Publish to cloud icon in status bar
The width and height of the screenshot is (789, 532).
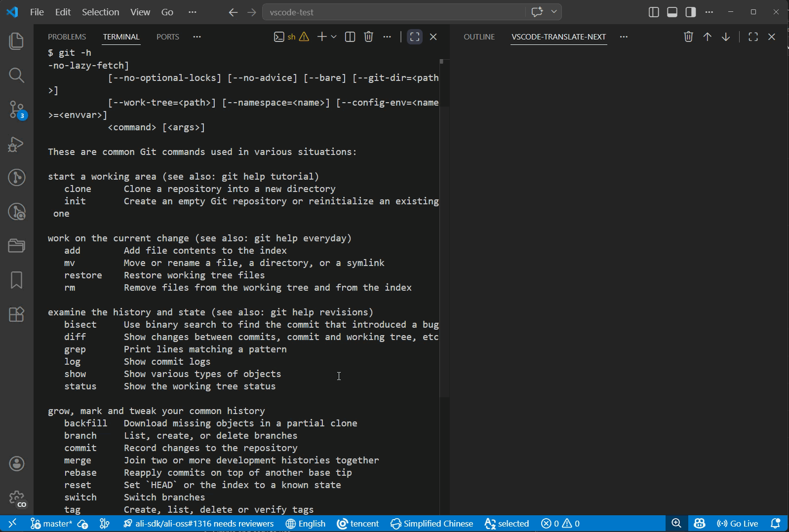[83, 524]
